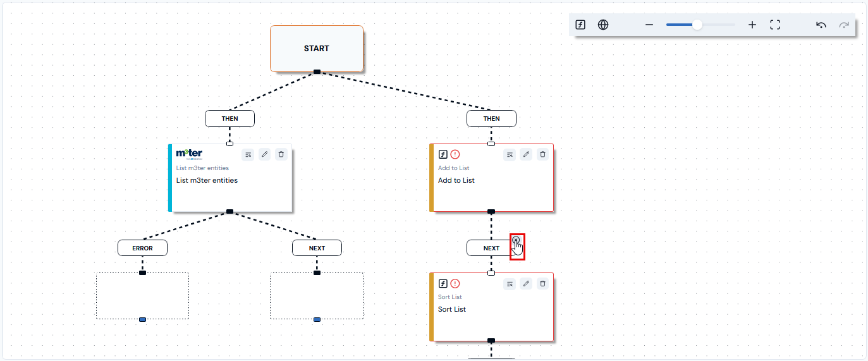The image size is (868, 361).
Task: Click empty placeholder box under ERROR
Action: click(142, 296)
